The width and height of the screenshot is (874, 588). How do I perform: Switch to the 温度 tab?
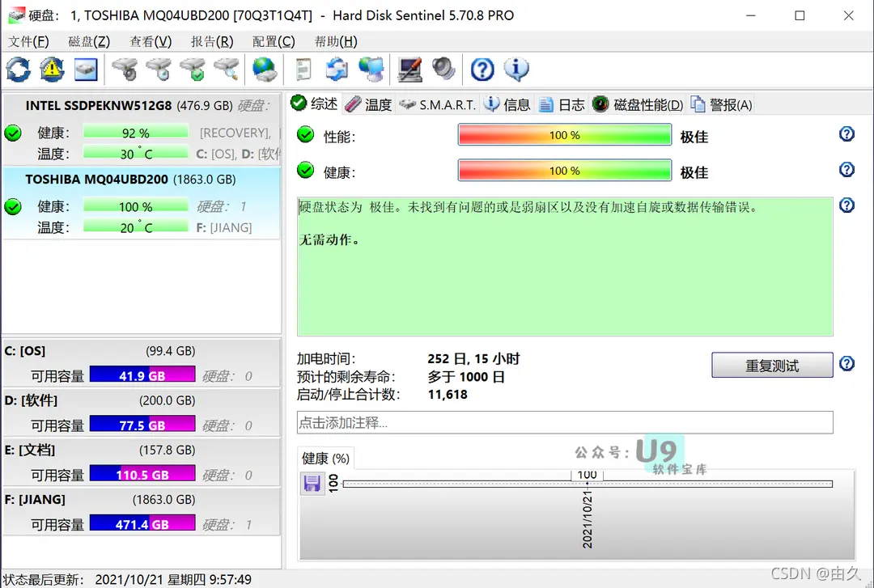tap(368, 104)
